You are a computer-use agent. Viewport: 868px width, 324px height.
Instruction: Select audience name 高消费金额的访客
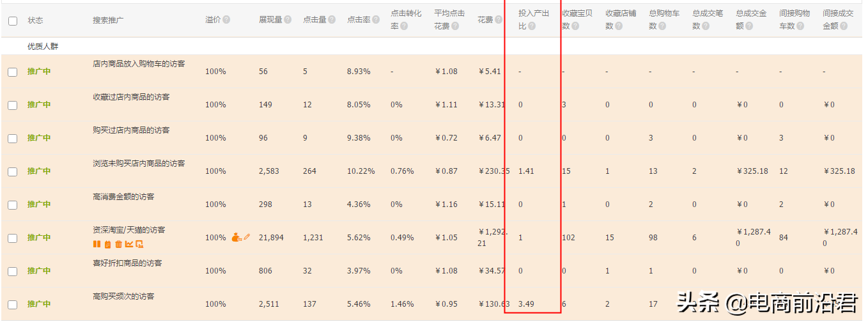coord(123,197)
